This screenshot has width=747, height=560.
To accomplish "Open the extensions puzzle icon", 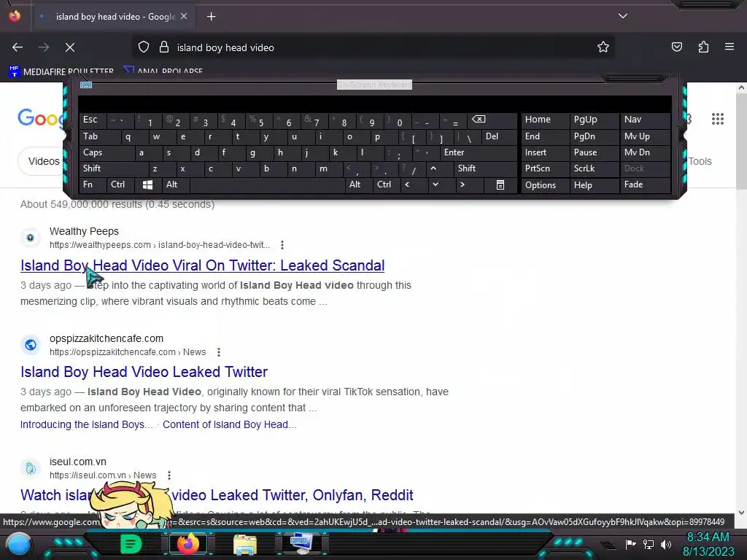I will click(x=703, y=47).
